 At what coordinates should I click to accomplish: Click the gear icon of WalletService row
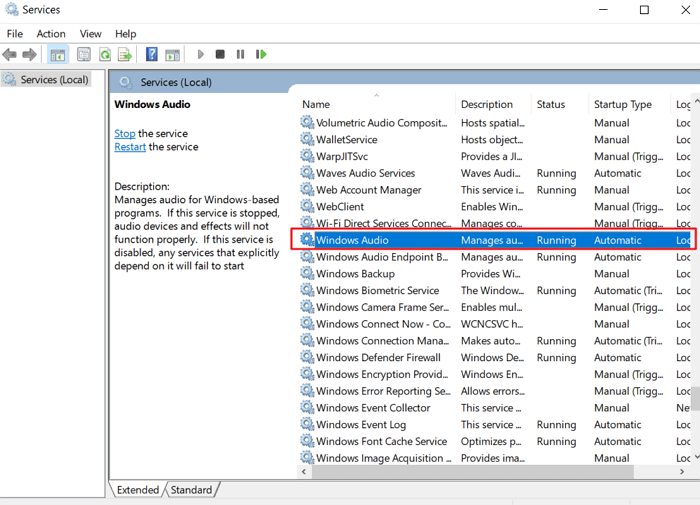(x=307, y=139)
